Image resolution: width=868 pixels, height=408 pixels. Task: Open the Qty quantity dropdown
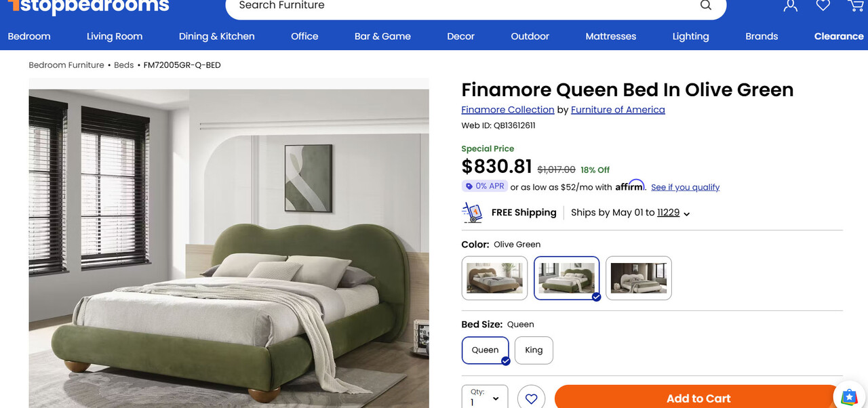[485, 397]
